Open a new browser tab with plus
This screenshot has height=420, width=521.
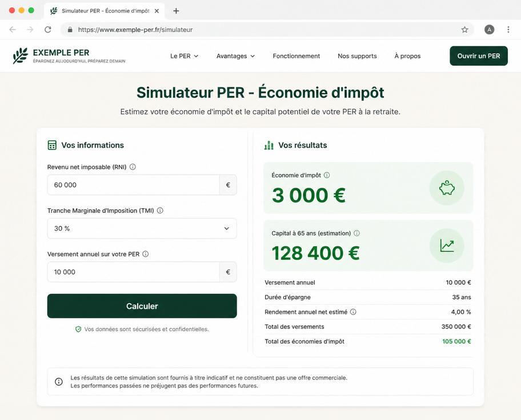(x=176, y=11)
